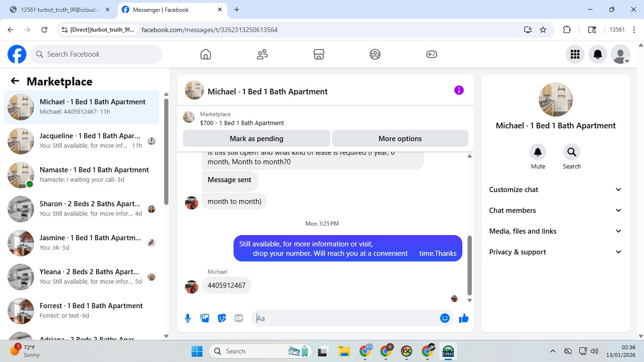
Task: Click the address bar URL
Action: click(209, 30)
